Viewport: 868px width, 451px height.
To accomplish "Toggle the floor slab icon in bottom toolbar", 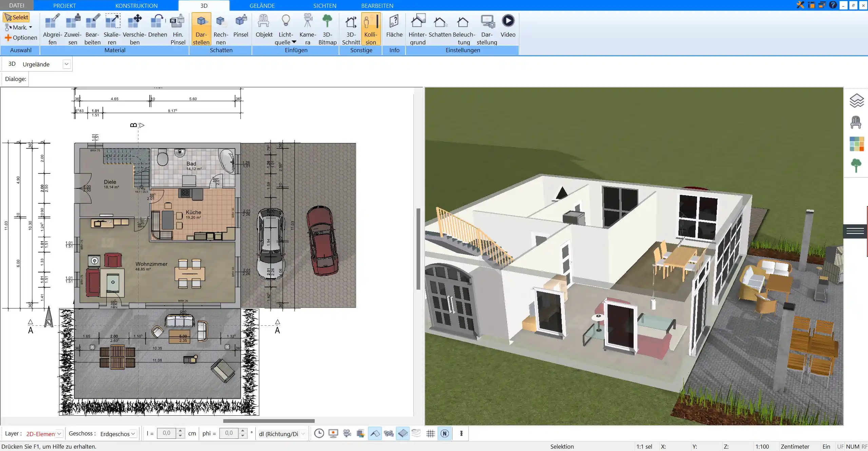I will 403,433.
